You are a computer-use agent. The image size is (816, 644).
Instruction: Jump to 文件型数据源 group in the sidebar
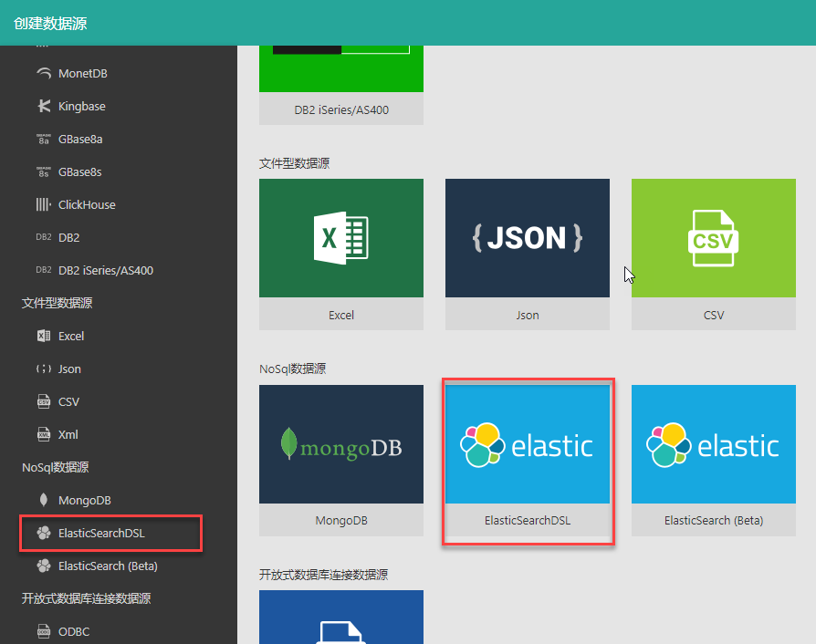click(58, 303)
